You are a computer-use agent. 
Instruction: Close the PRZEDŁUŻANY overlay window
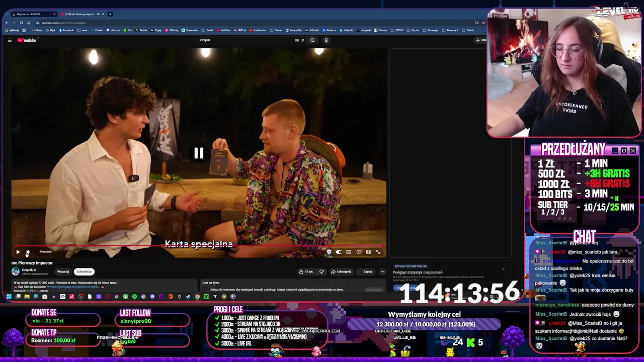(x=633, y=151)
